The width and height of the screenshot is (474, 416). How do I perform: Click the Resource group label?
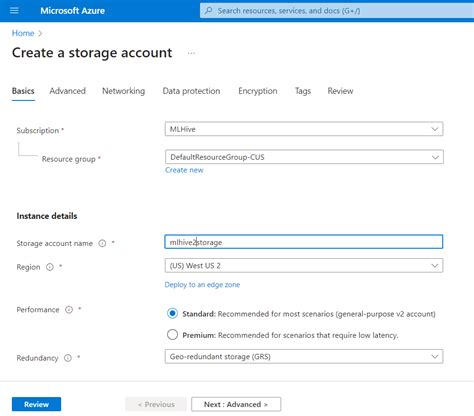pos(69,159)
